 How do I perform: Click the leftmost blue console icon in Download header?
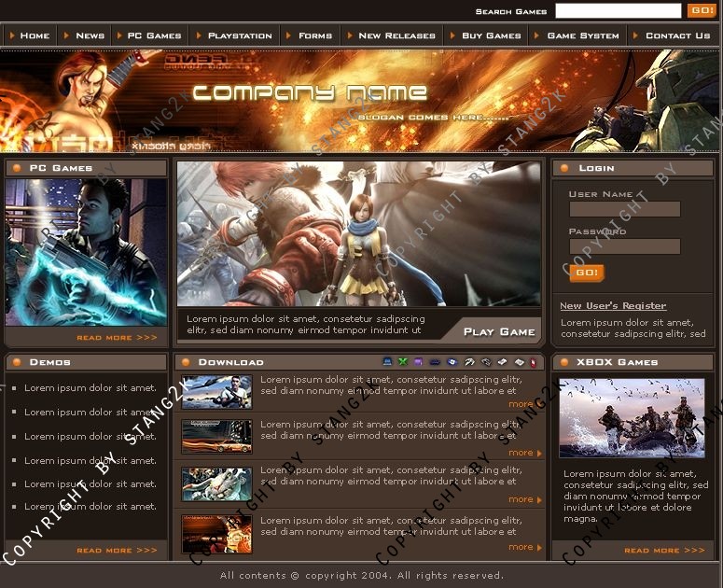(387, 362)
